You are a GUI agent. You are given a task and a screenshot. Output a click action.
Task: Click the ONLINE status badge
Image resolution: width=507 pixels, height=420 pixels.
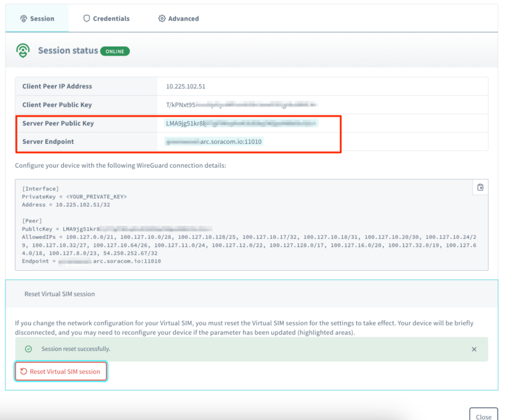pyautogui.click(x=115, y=51)
